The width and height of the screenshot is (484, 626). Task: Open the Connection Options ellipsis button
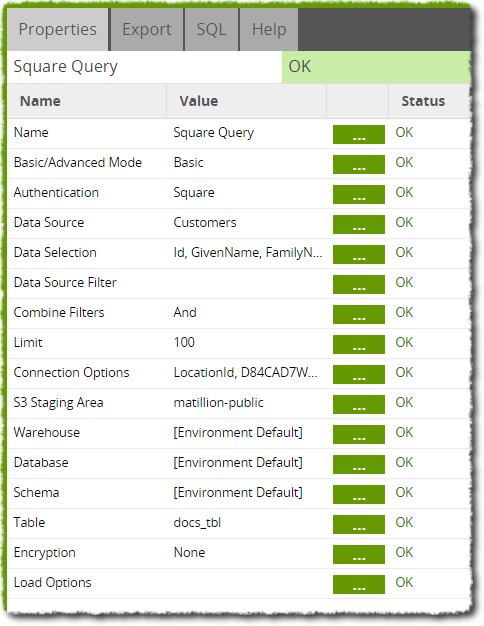click(359, 374)
